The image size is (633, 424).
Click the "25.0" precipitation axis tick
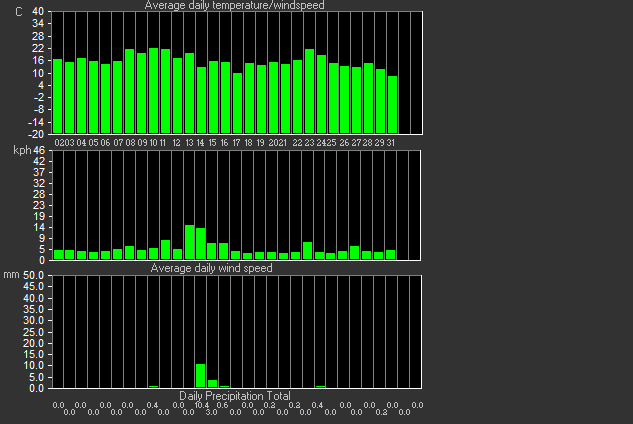(x=33, y=332)
